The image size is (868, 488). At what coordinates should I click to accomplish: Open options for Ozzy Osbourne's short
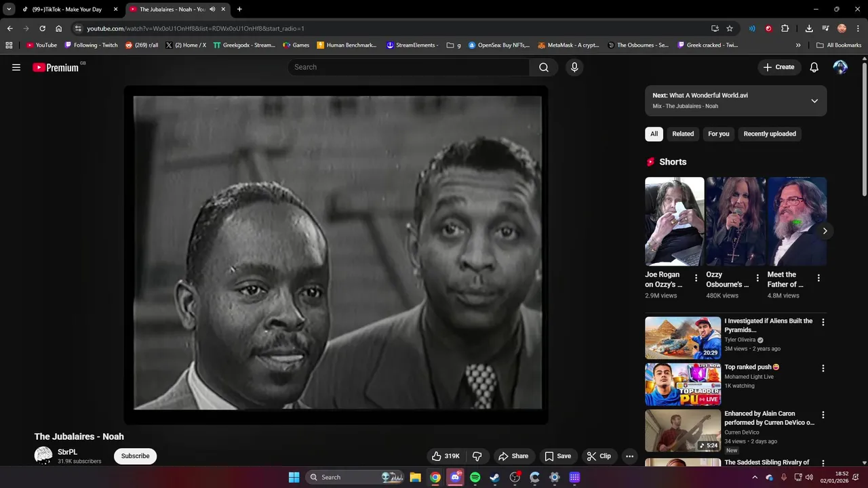point(757,278)
